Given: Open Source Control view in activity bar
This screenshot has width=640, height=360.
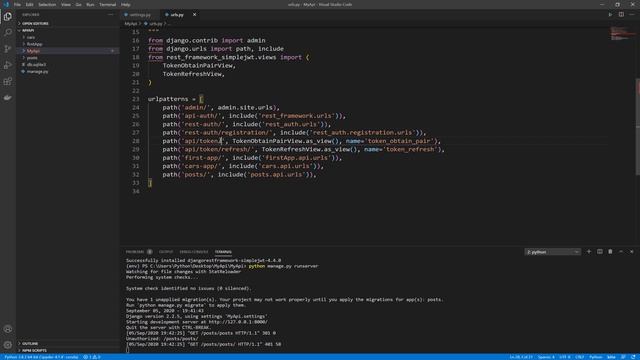Looking at the screenshot, I should [8, 49].
